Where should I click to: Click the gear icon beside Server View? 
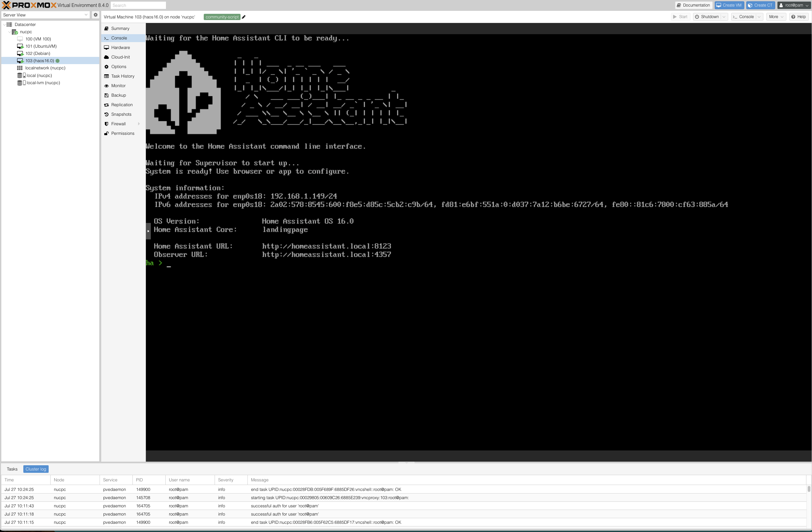click(96, 15)
